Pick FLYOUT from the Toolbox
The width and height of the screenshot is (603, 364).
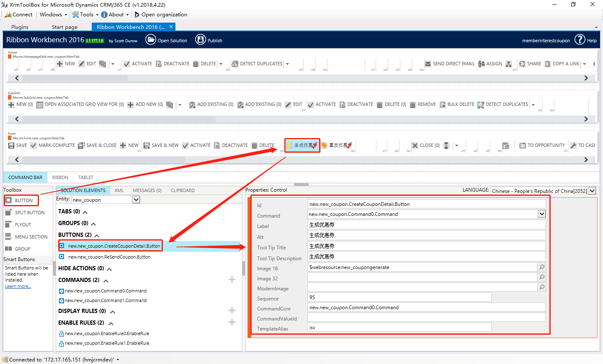18,225
